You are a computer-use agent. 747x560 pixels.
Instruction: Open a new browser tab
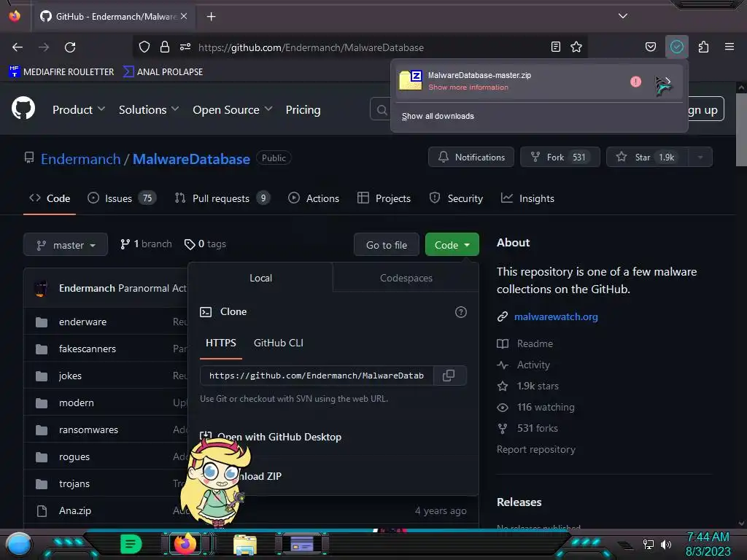[x=211, y=17]
